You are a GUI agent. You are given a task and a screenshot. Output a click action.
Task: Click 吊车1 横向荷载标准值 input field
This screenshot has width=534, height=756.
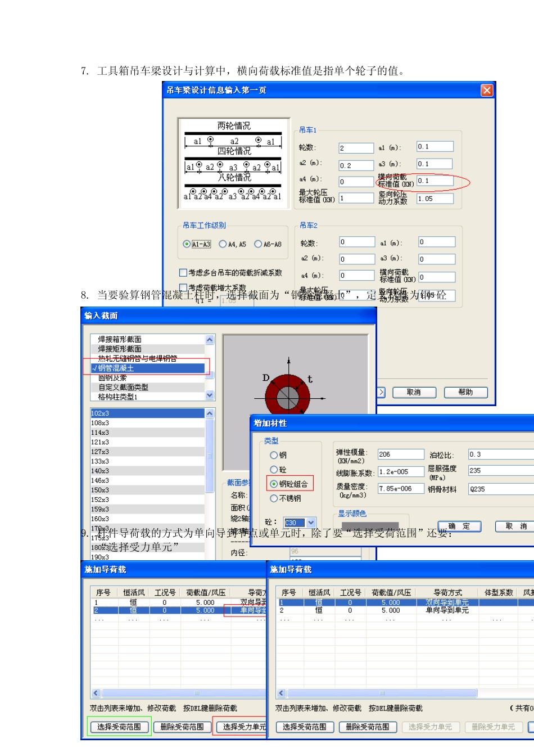click(435, 181)
